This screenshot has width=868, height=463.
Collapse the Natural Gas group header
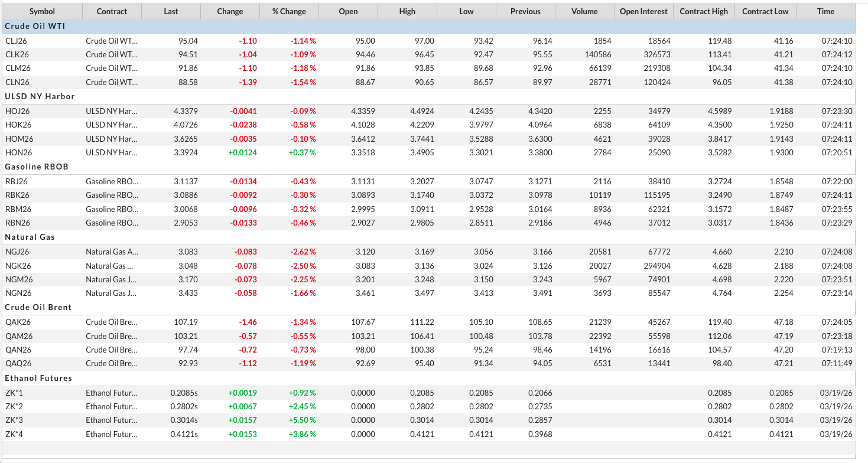(x=30, y=237)
